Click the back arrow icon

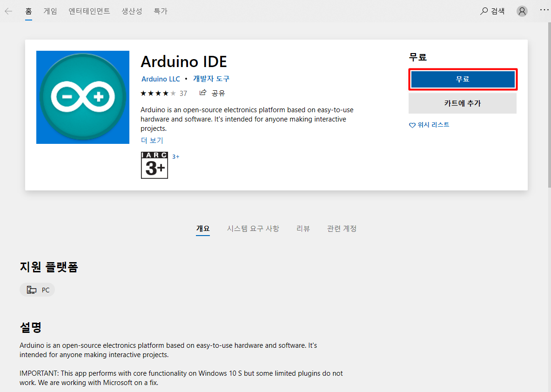(8, 11)
